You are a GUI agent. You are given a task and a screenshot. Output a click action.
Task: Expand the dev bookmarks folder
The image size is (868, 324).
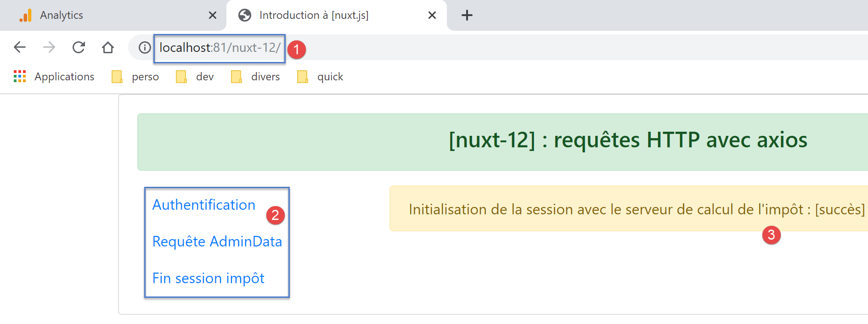195,77
